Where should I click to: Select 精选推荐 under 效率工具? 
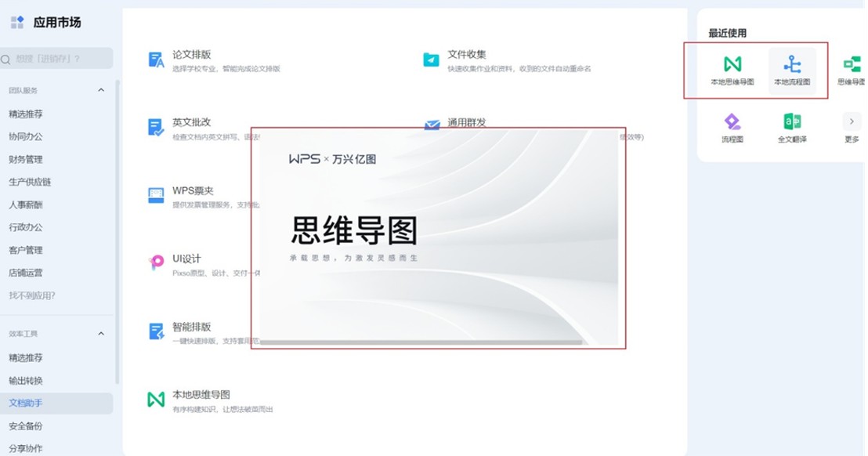click(26, 358)
